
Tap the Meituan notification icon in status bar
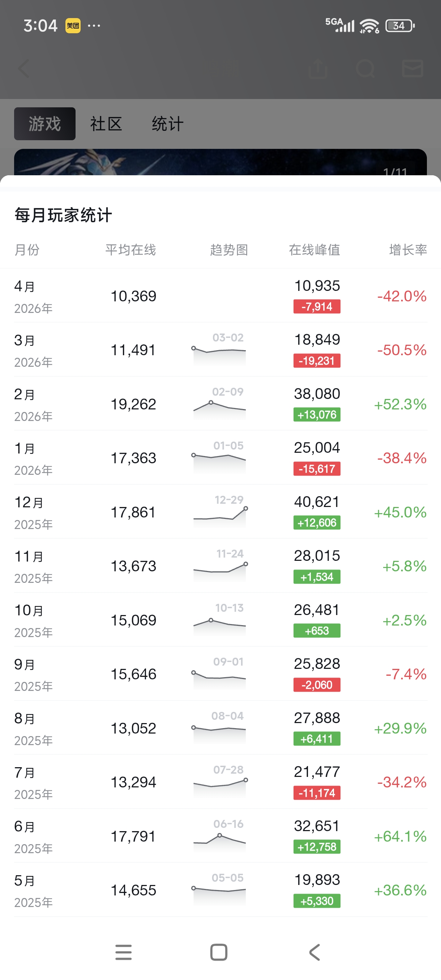pos(73,26)
